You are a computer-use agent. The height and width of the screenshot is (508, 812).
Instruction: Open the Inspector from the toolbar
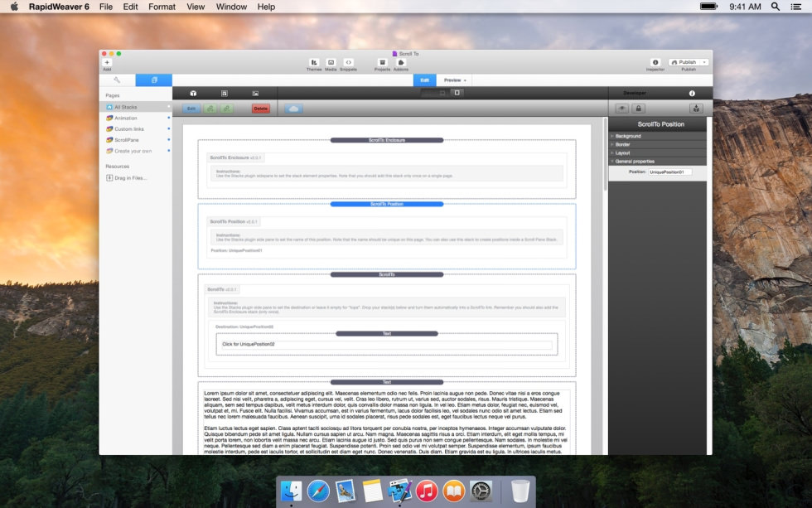[655, 62]
